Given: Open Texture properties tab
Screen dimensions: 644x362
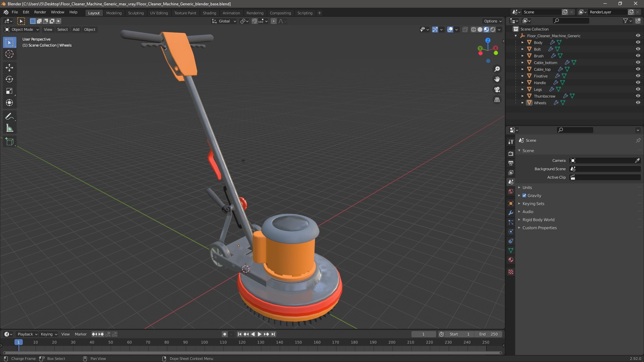Looking at the screenshot, I should click(x=511, y=272).
